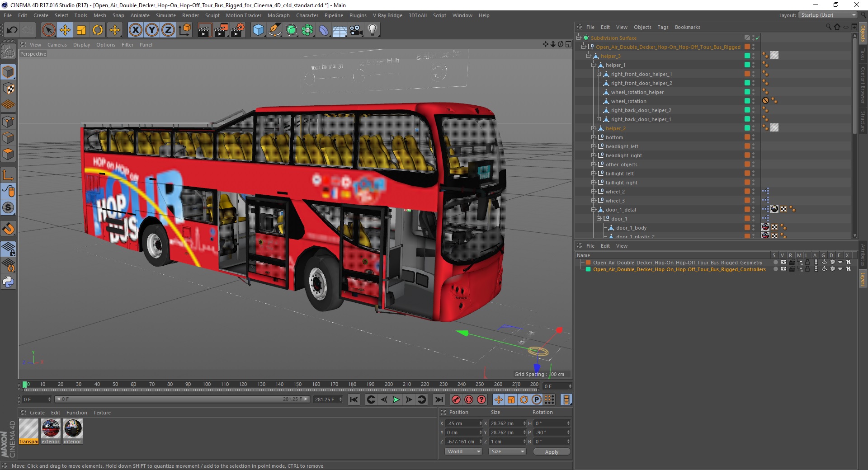Click the Coordinate System icon
868x470 pixels.
tap(184, 30)
